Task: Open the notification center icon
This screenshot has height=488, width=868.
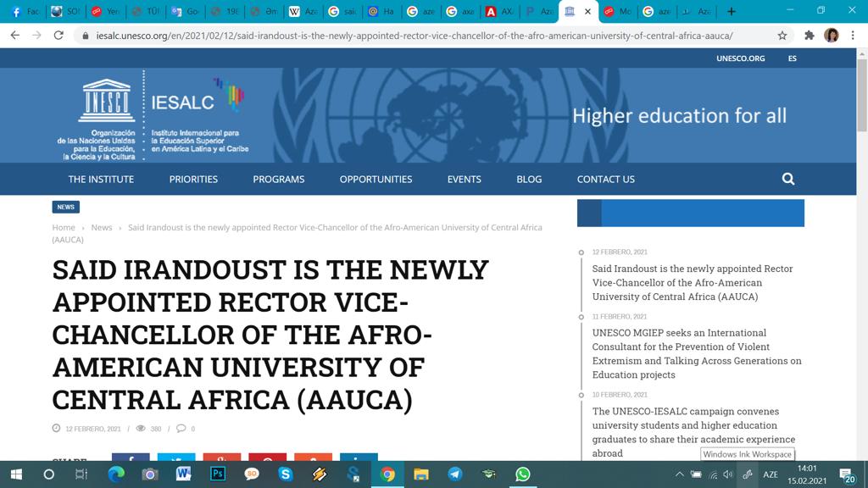Action: point(847,474)
